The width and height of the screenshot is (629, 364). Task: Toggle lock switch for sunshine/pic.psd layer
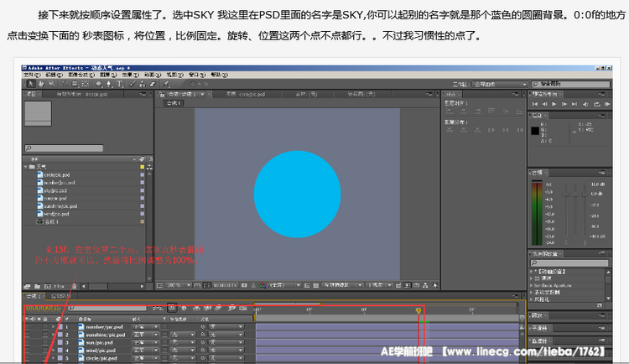point(45,335)
